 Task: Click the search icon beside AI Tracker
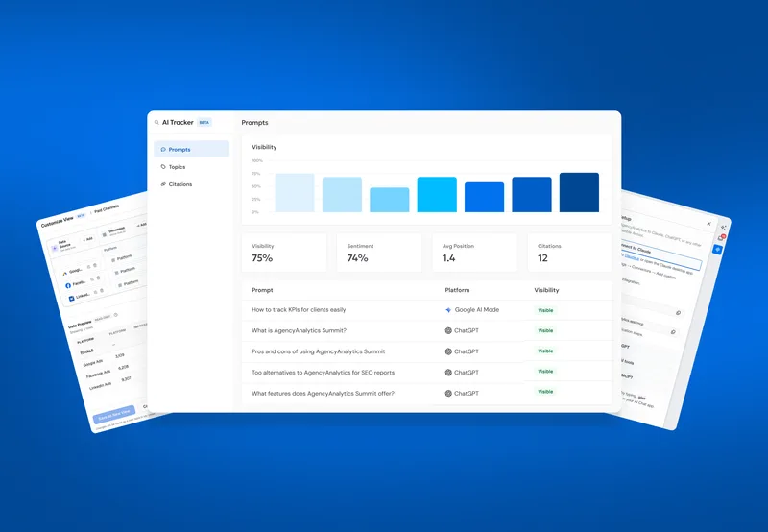click(156, 123)
